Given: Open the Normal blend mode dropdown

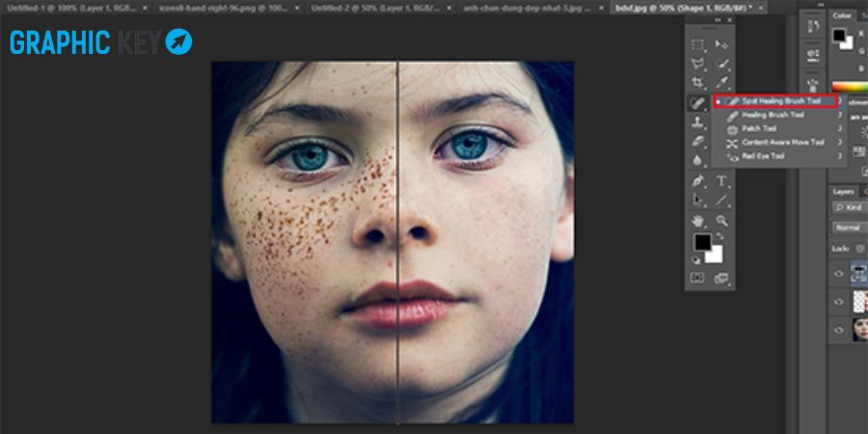Looking at the screenshot, I should tap(851, 228).
